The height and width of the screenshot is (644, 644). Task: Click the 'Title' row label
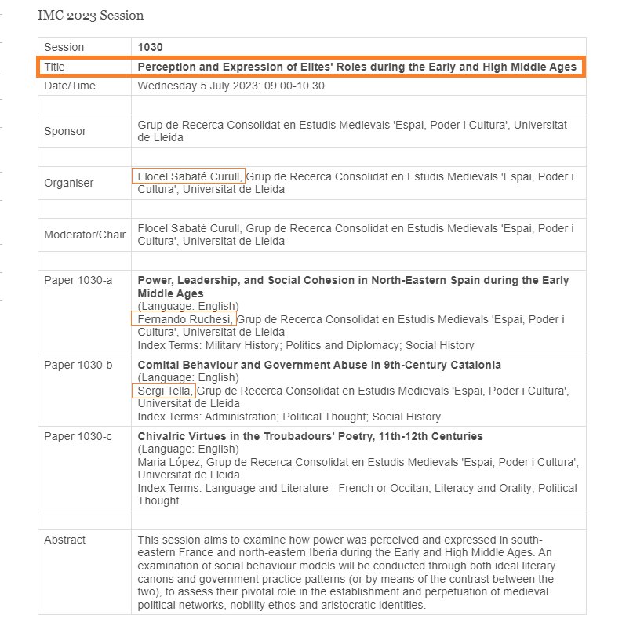click(x=55, y=67)
